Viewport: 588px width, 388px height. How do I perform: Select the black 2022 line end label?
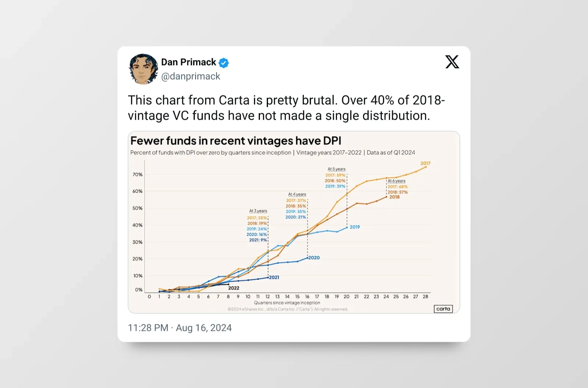(234, 288)
